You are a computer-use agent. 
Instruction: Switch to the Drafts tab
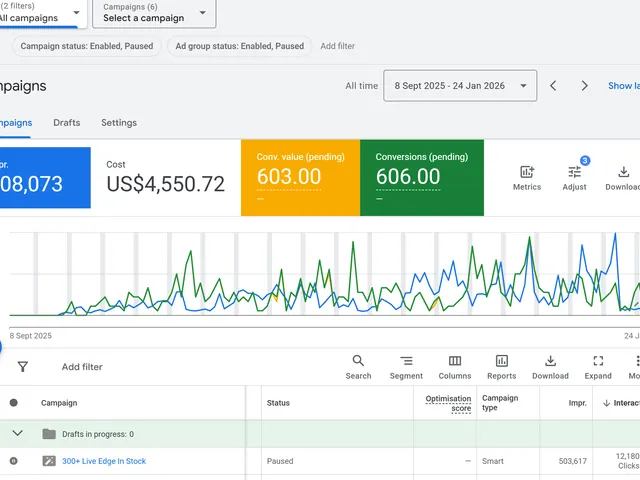(67, 122)
